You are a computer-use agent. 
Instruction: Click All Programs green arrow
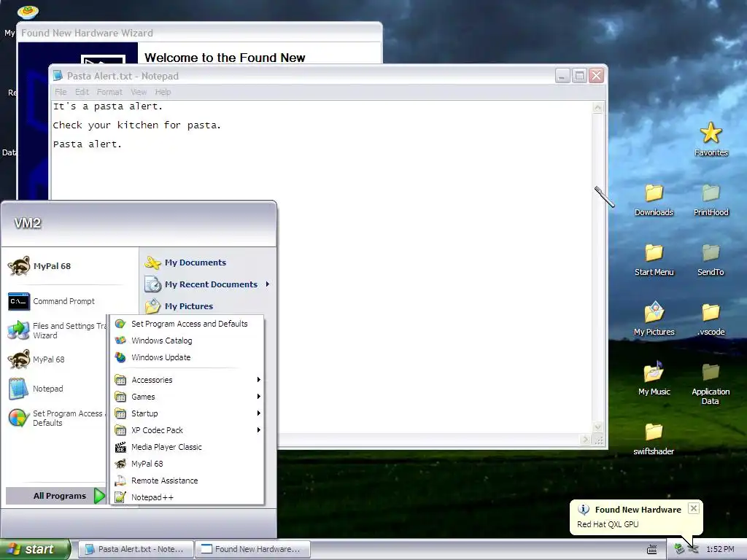[x=99, y=496]
